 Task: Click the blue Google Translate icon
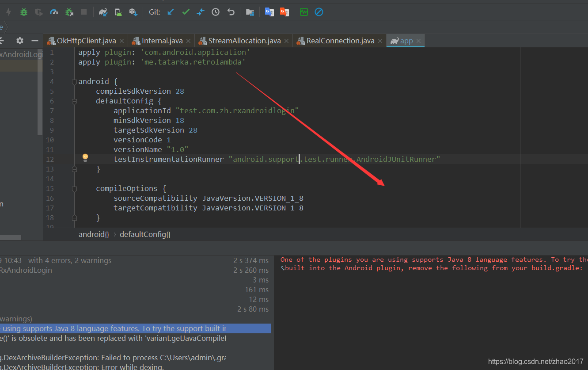[x=269, y=12]
